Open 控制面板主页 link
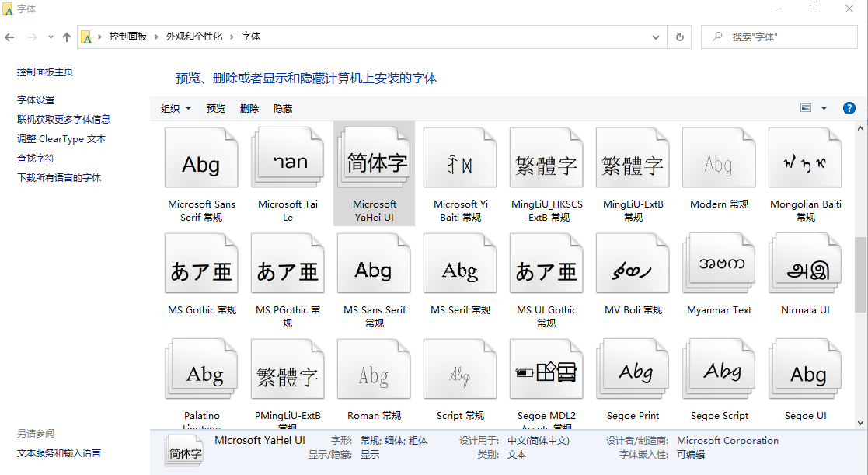This screenshot has height=475, width=868. coord(45,72)
